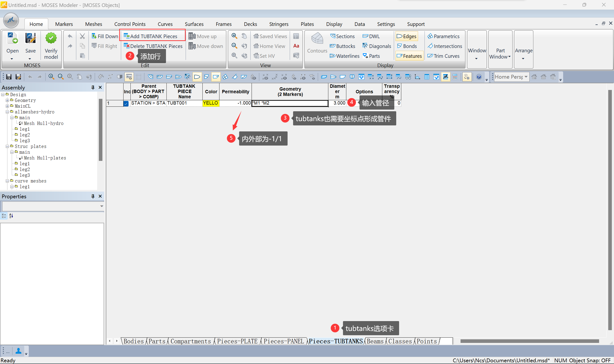Viewport: 614px width, 364px height.
Task: Click the Contours display icon
Action: point(317,39)
